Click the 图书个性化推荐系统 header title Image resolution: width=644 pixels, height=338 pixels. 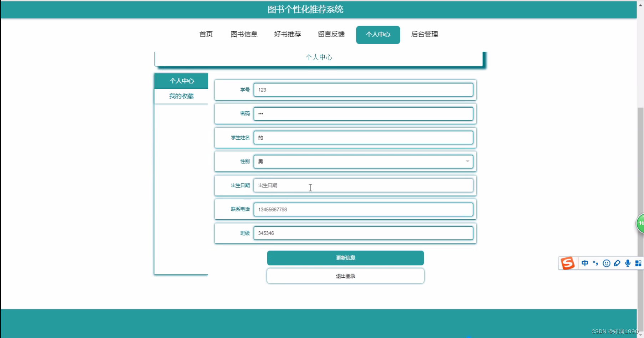point(305,9)
